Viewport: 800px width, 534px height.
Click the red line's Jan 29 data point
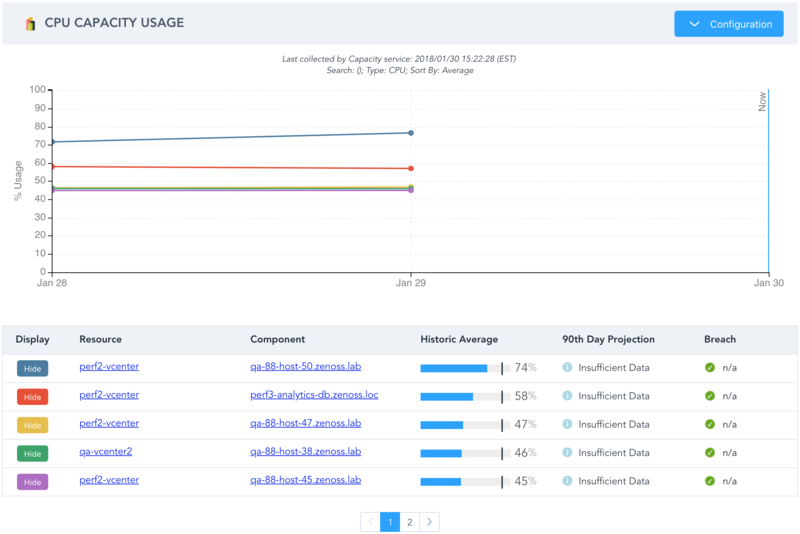pyautogui.click(x=411, y=168)
